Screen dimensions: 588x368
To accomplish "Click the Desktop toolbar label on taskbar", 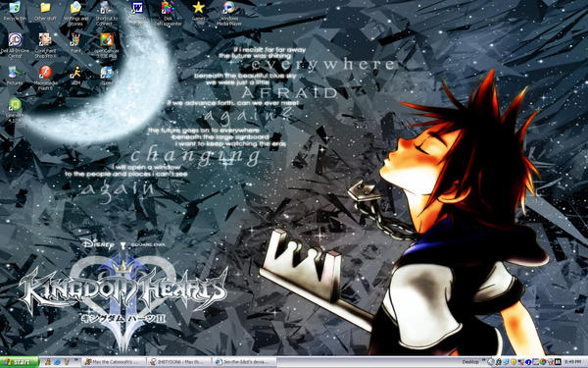I will (x=470, y=362).
